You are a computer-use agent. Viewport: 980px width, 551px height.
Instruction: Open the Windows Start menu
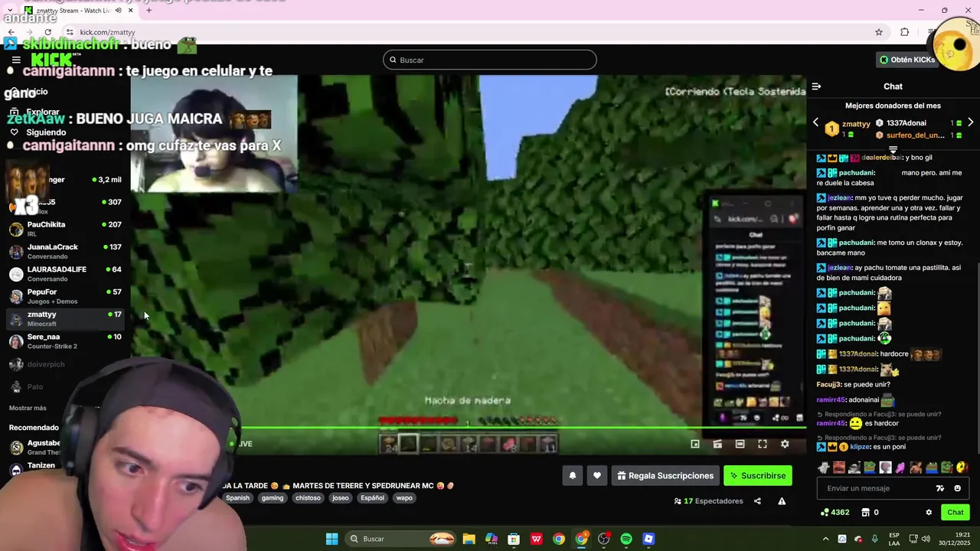(x=332, y=539)
